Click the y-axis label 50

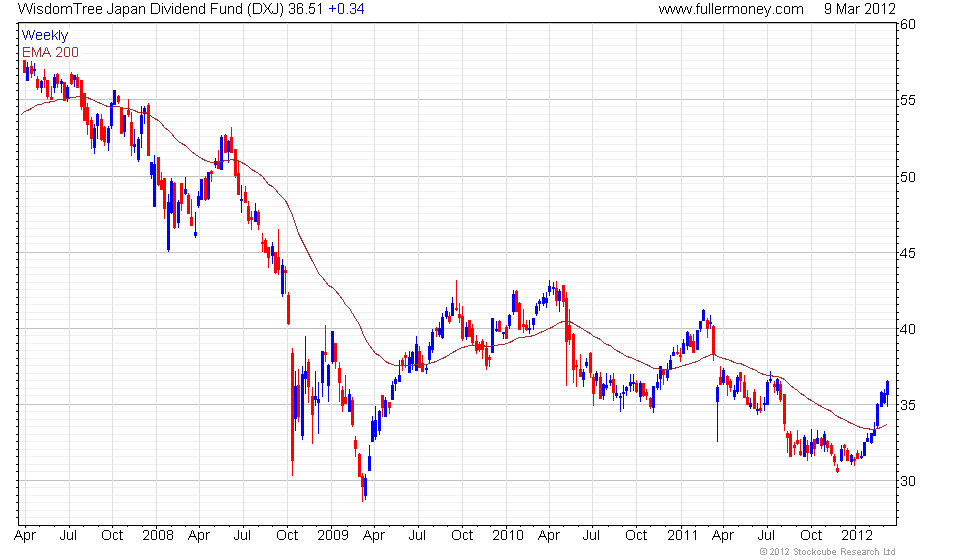[908, 177]
